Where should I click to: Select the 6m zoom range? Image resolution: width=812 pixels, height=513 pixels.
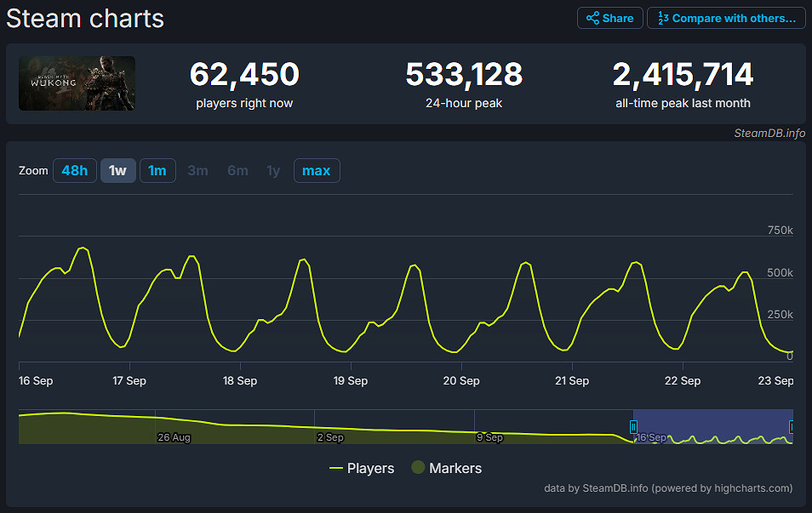tap(237, 170)
